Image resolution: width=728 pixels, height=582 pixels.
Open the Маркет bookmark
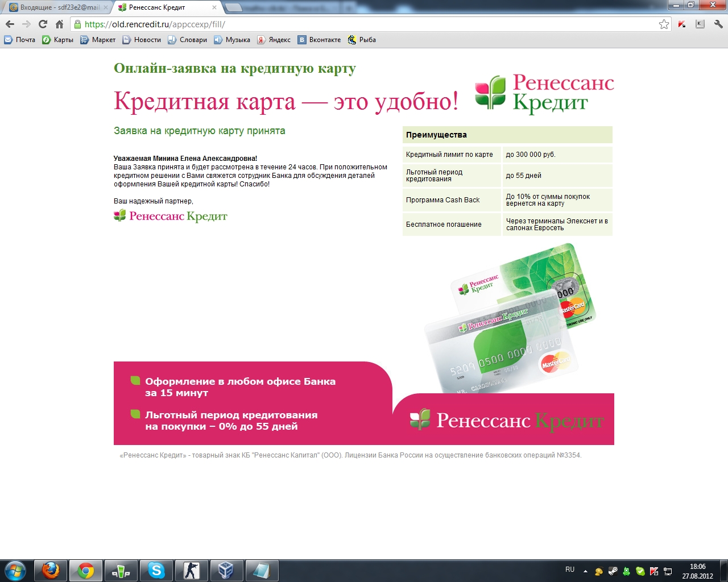98,40
